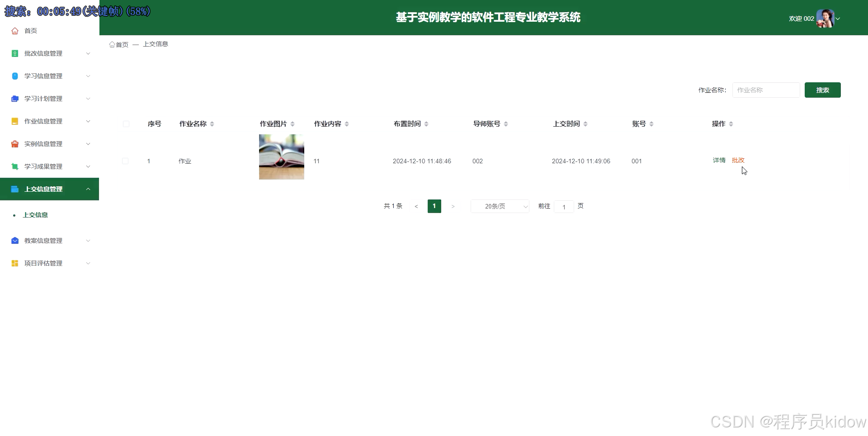Expand 学习成果管理 chevron
This screenshot has width=868, height=436.
coord(88,166)
